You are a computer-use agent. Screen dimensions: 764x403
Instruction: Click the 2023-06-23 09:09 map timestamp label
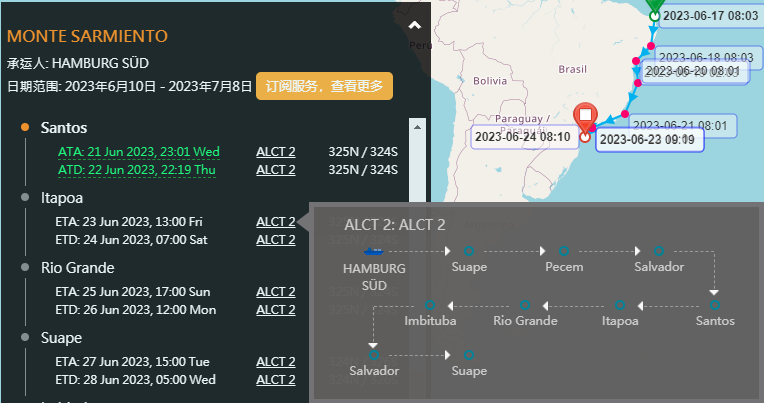[x=647, y=140]
